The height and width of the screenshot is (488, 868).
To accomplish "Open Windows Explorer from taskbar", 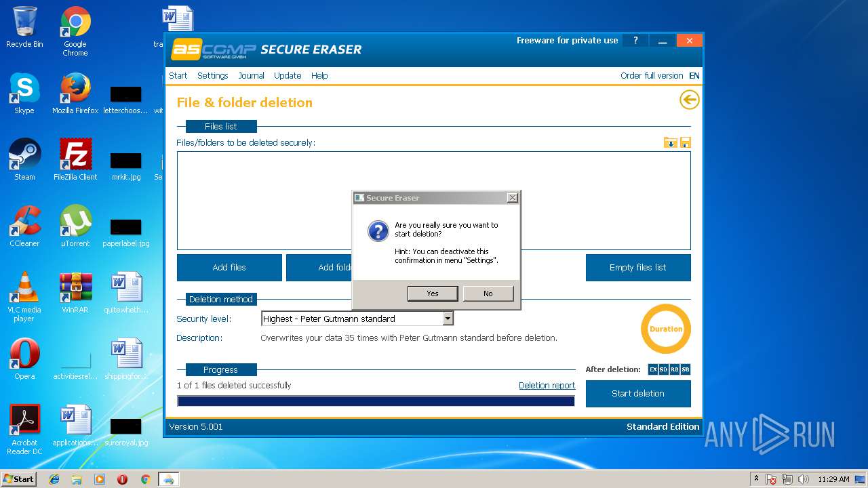I will (x=77, y=479).
